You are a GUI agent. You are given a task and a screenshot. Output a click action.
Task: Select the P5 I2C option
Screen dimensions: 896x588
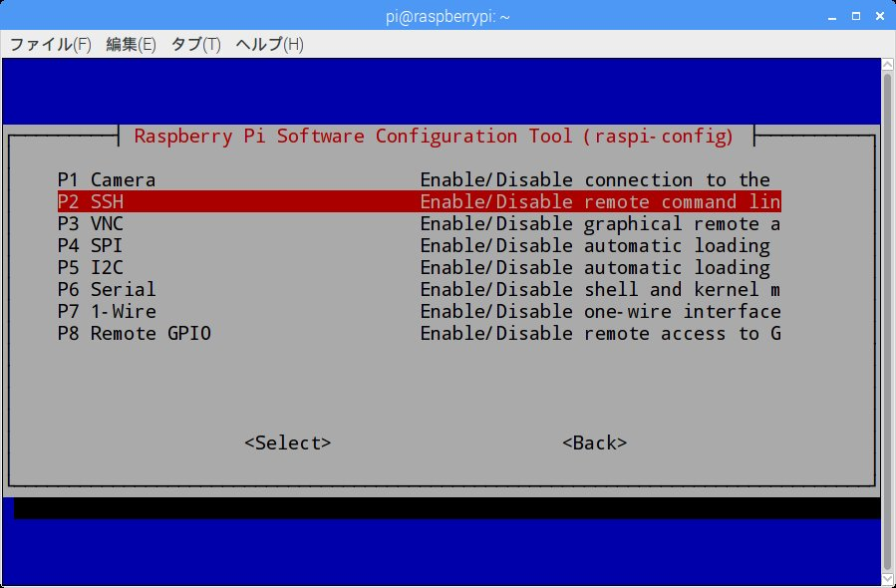point(419,267)
